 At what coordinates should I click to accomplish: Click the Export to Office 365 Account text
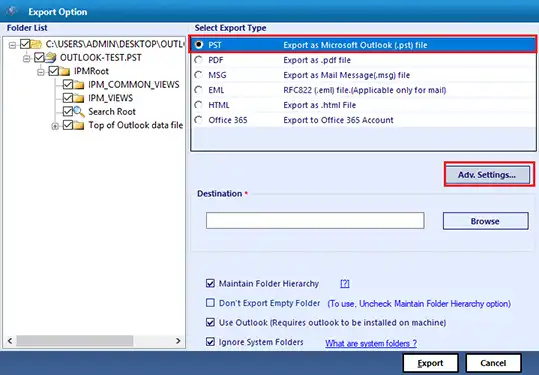(x=338, y=120)
